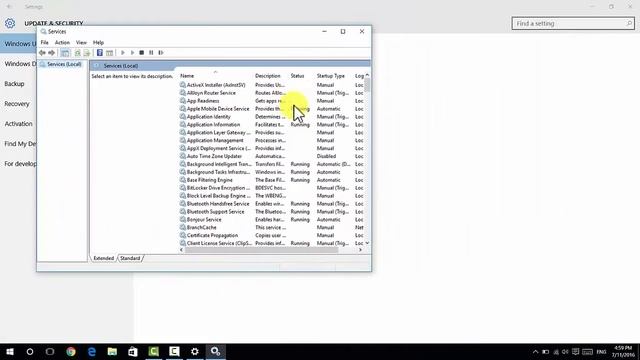
Task: Toggle Show/Hide Console Tree toolbar icon
Action: pos(65,53)
